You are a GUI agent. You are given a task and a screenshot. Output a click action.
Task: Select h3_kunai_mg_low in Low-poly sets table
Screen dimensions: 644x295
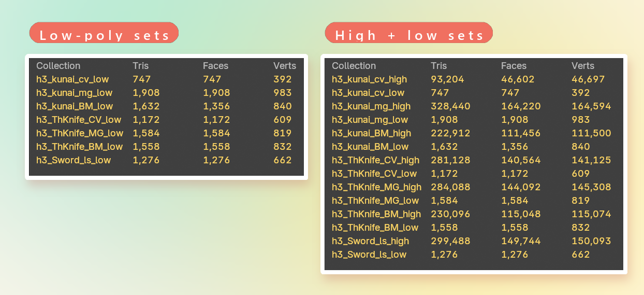click(x=74, y=93)
